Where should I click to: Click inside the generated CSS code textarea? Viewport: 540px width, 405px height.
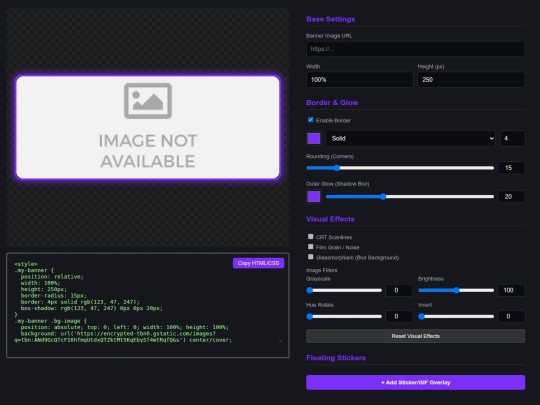(148, 305)
